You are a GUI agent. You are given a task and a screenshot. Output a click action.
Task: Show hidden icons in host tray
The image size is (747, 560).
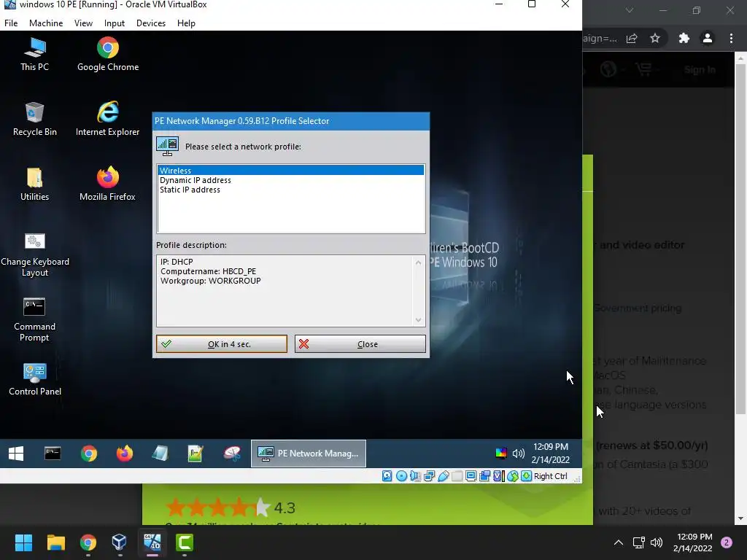(x=619, y=542)
